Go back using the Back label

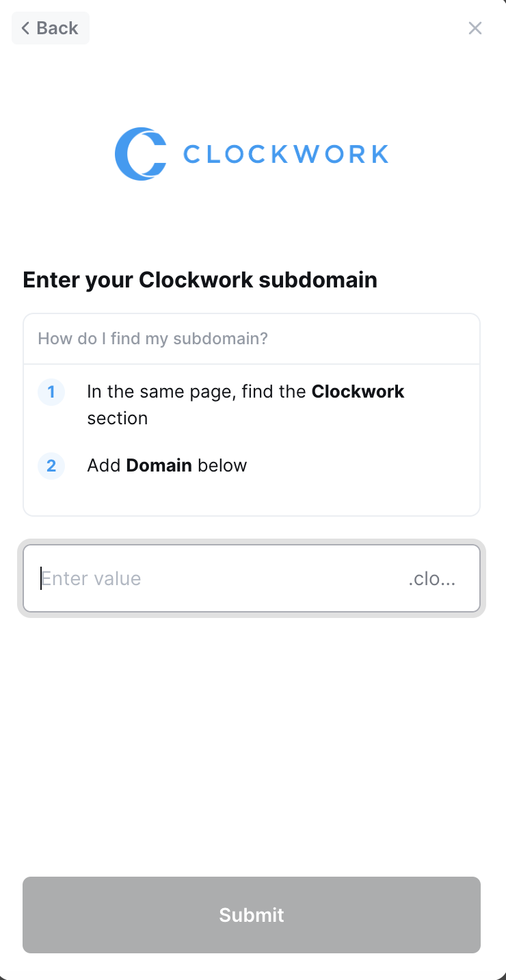click(57, 28)
